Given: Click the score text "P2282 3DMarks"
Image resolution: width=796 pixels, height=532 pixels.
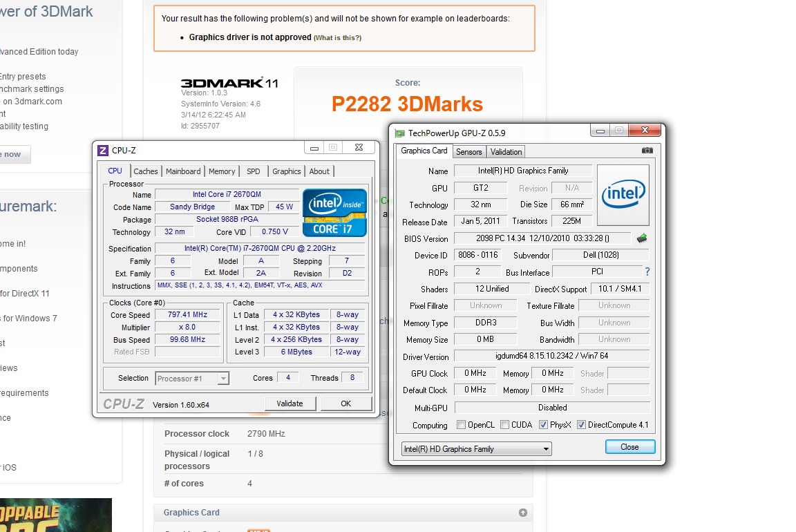Looking at the screenshot, I should [407, 104].
